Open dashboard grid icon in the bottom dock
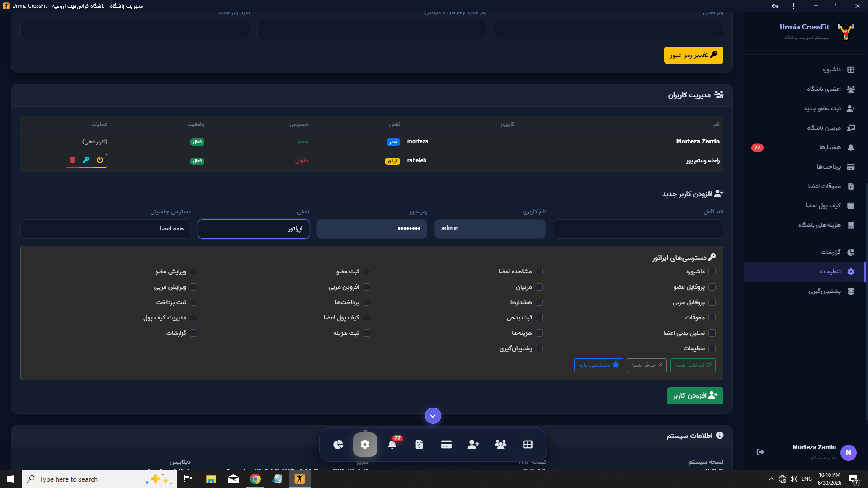The image size is (868, 488). pyautogui.click(x=528, y=445)
